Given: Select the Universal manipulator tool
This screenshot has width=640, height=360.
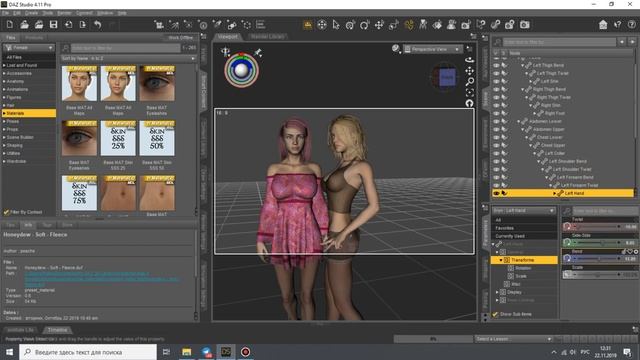Looking at the screenshot, I should click(x=350, y=25).
